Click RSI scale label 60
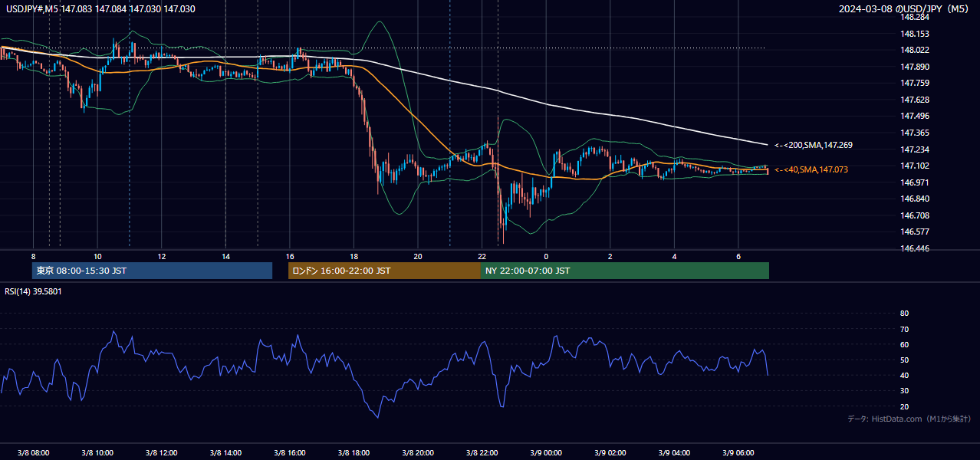980x460 pixels. click(x=904, y=344)
